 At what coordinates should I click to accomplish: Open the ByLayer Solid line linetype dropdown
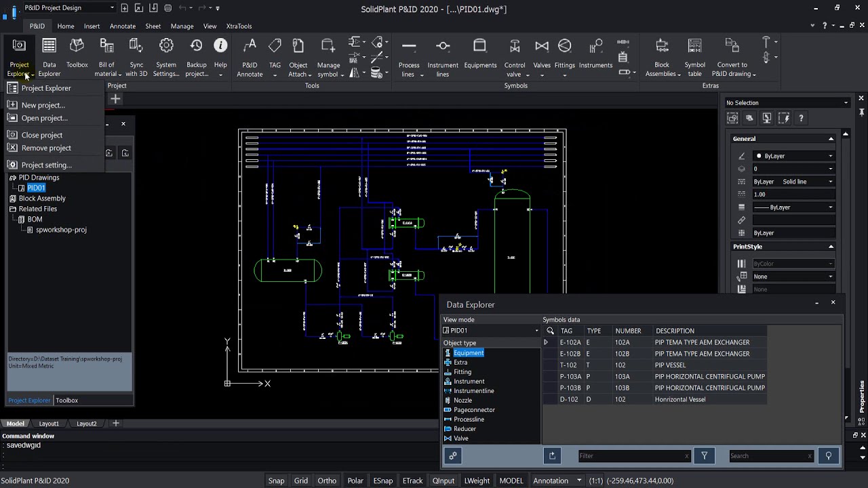793,182
